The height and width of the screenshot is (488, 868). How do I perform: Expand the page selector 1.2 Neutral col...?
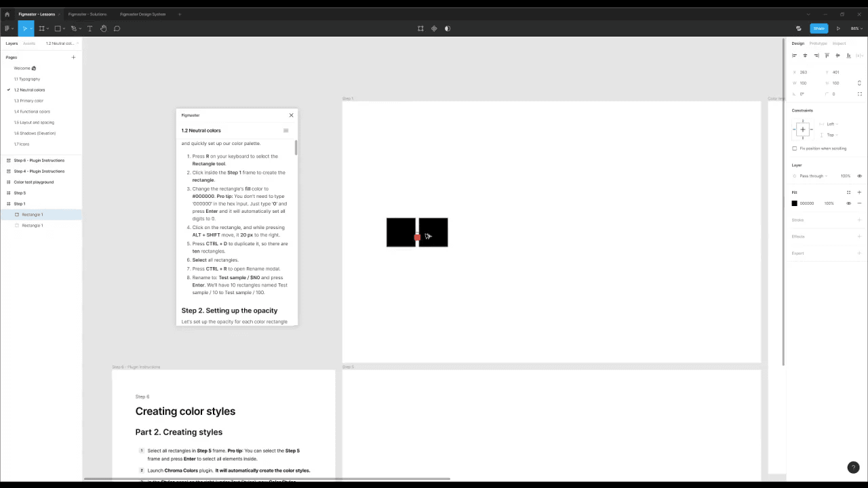(x=62, y=43)
